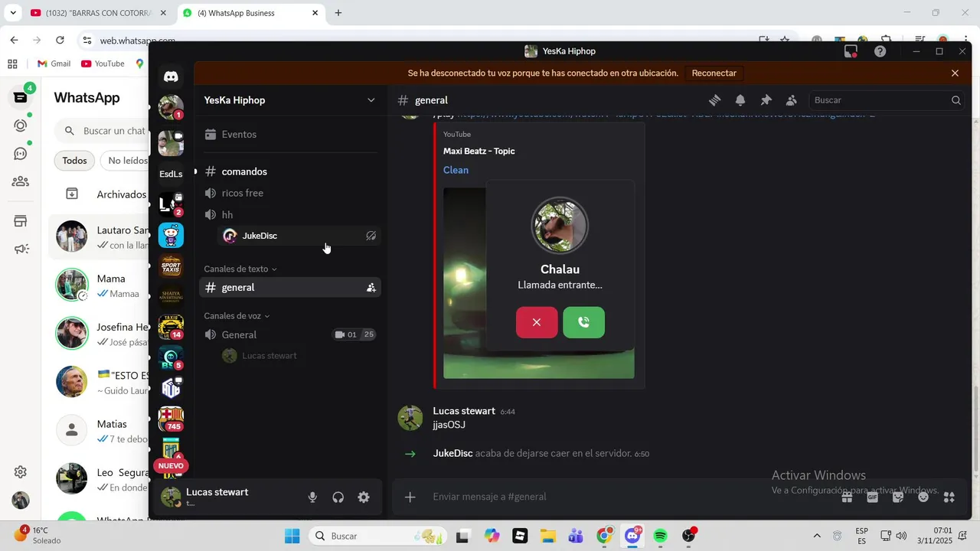Open the GIF picker
Screen dimensions: 980x551
(872, 497)
